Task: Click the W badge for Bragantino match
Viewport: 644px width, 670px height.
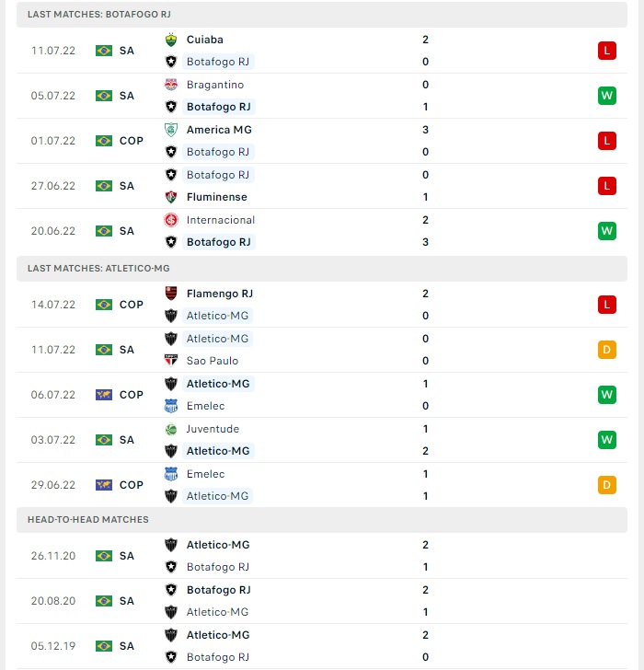Action: [607, 96]
